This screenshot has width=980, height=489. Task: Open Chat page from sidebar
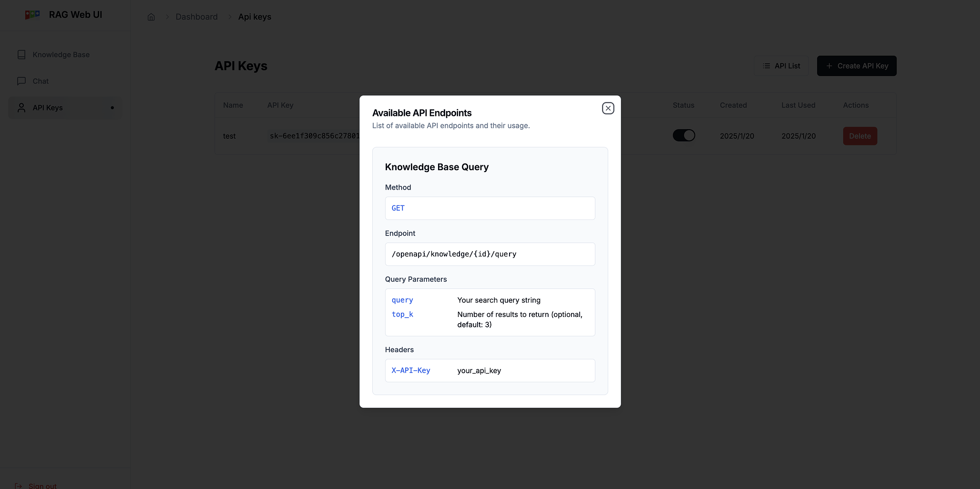[41, 81]
